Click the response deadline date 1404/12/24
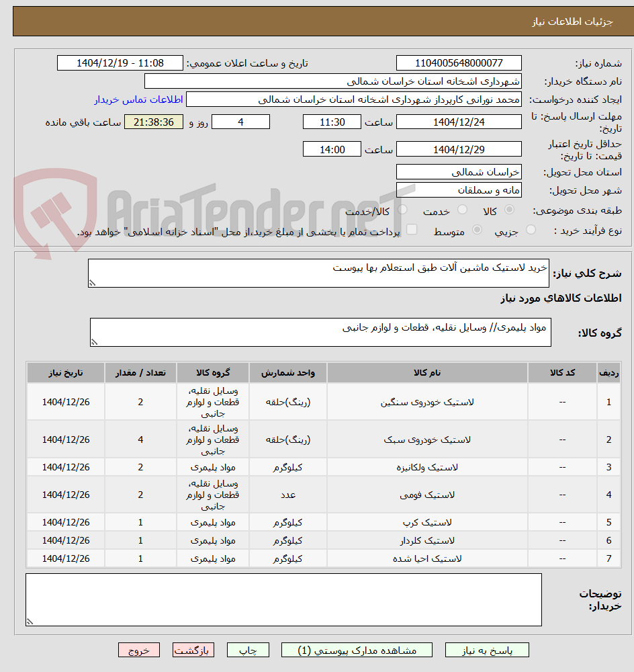634x672 pixels. tap(459, 122)
